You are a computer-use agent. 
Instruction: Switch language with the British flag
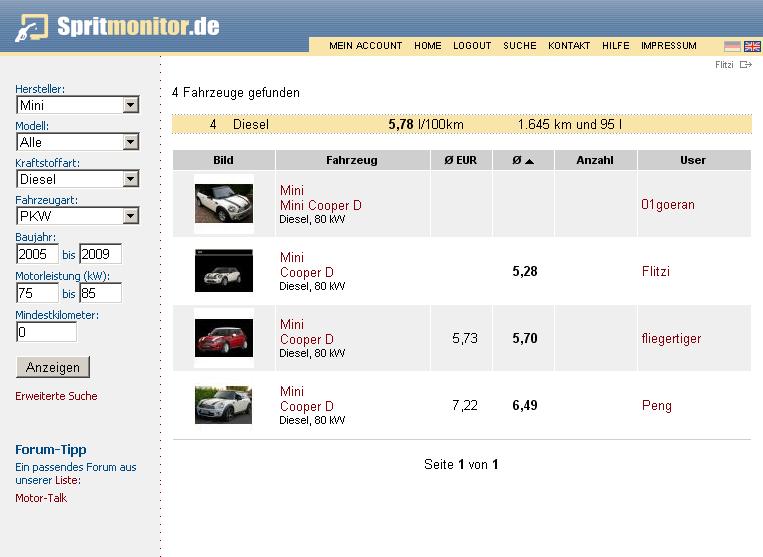752,46
